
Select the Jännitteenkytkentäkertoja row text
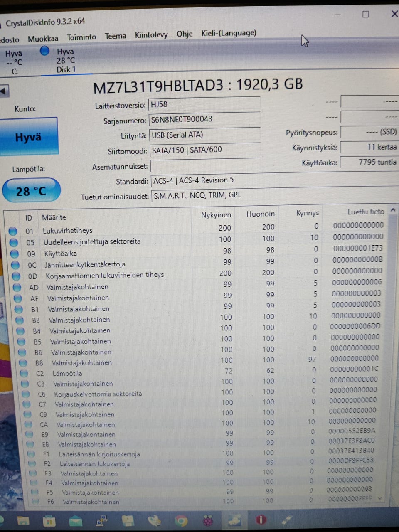[x=85, y=264]
